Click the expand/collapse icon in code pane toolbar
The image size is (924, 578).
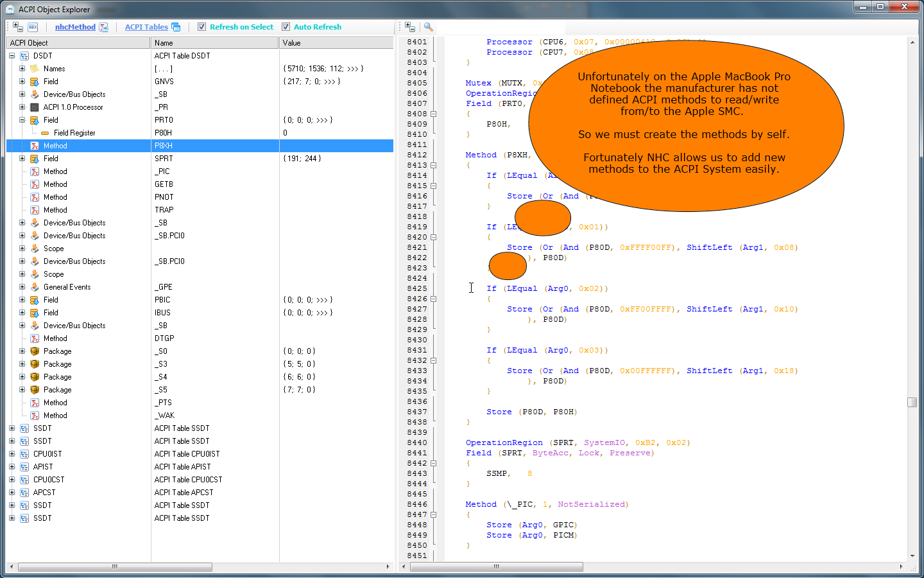pyautogui.click(x=410, y=27)
